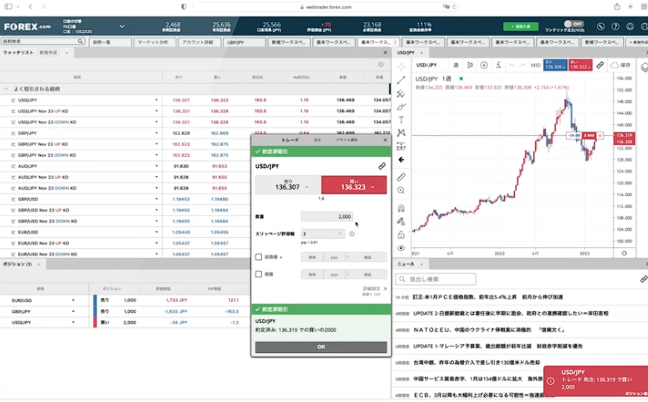The height and width of the screenshot is (402, 648).
Task: Click the link icon in USD/JPY trade ticket
Action: (382, 166)
